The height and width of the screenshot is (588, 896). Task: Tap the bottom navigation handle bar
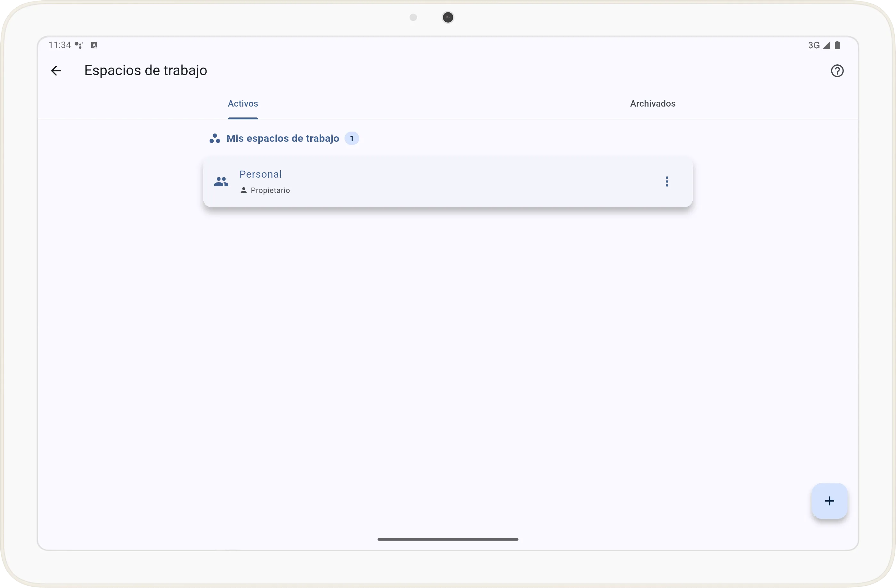tap(448, 539)
